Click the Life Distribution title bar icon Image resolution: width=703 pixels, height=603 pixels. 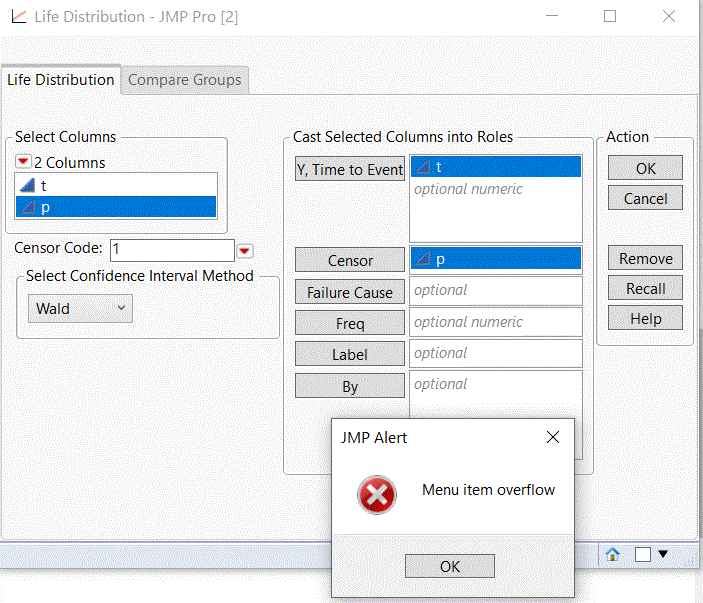pyautogui.click(x=17, y=17)
